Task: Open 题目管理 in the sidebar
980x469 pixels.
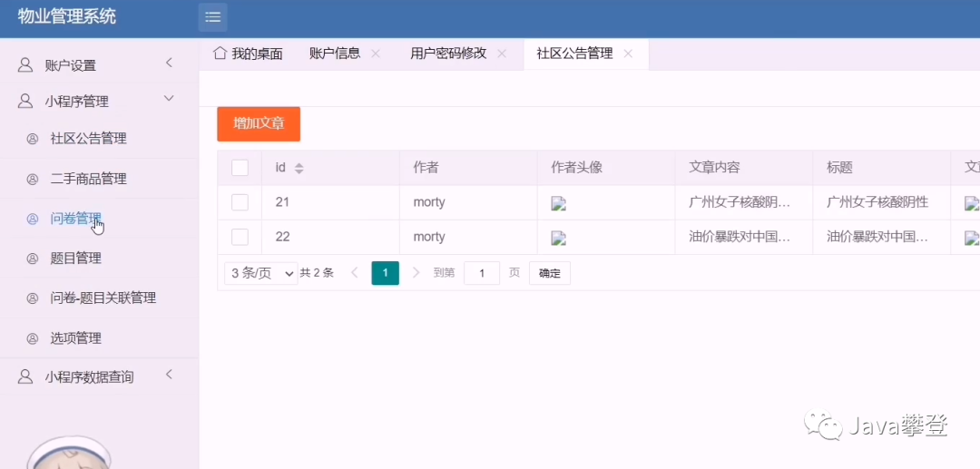Action: pyautogui.click(x=76, y=259)
